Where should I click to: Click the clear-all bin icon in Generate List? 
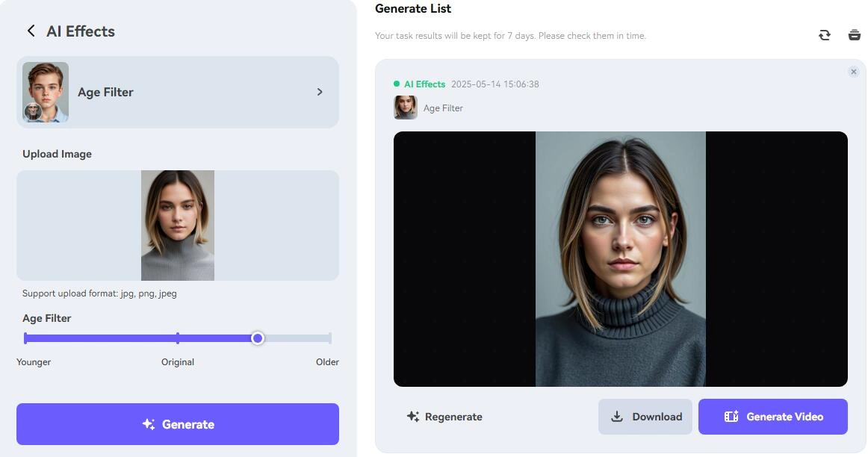click(854, 35)
